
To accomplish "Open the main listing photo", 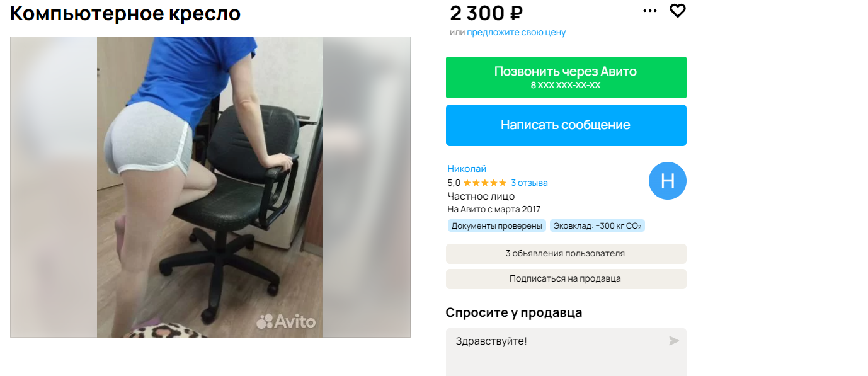I will 210,187.
